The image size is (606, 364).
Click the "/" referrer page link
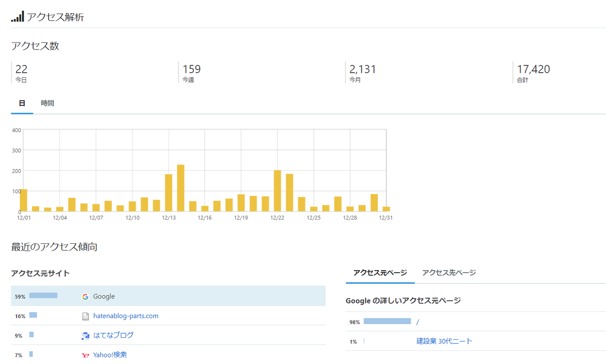point(418,322)
